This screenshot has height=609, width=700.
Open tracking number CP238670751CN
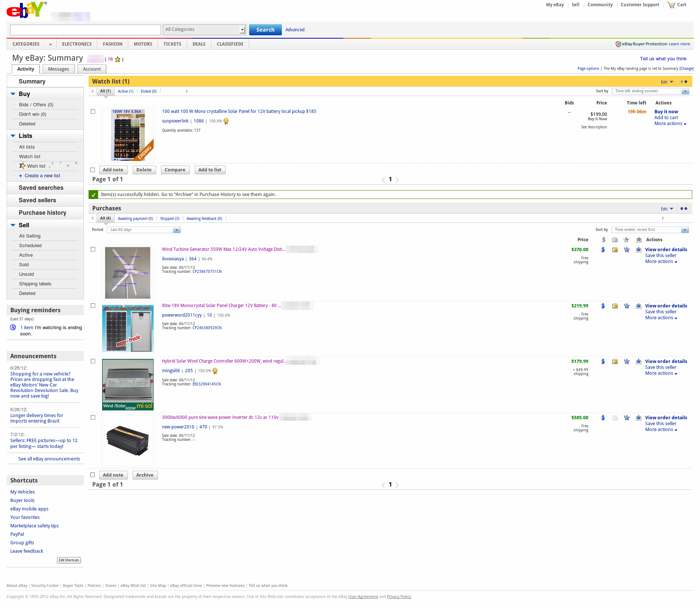click(207, 272)
